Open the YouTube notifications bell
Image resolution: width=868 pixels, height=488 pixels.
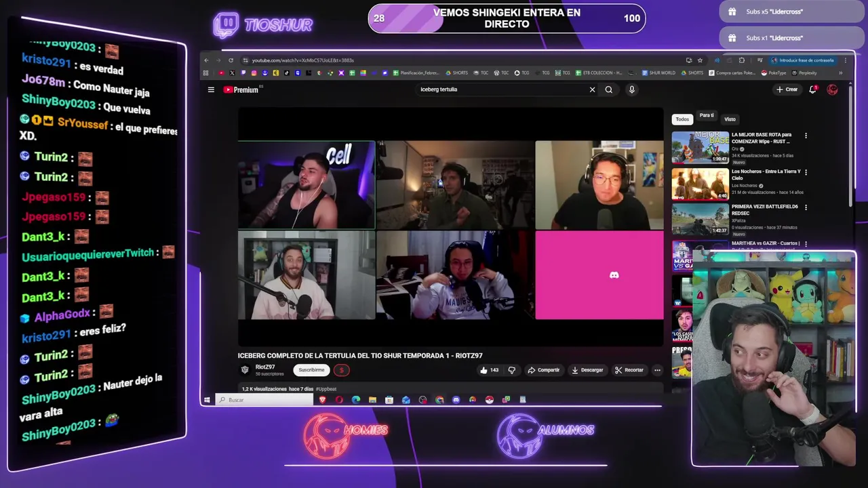tap(812, 89)
